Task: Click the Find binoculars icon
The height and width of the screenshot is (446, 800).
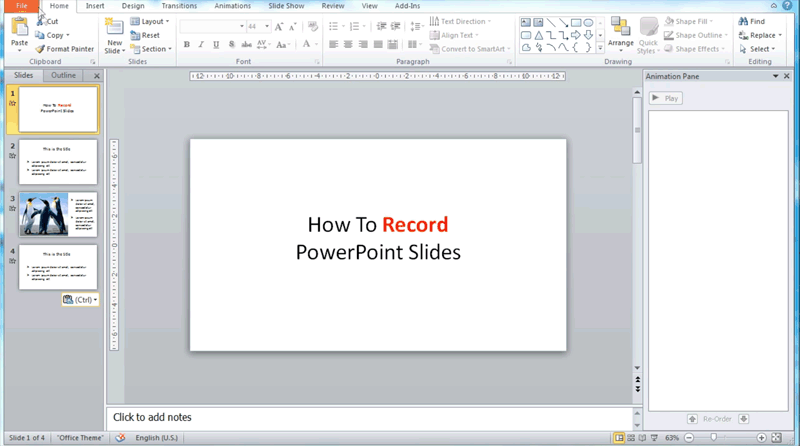Action: (x=743, y=21)
